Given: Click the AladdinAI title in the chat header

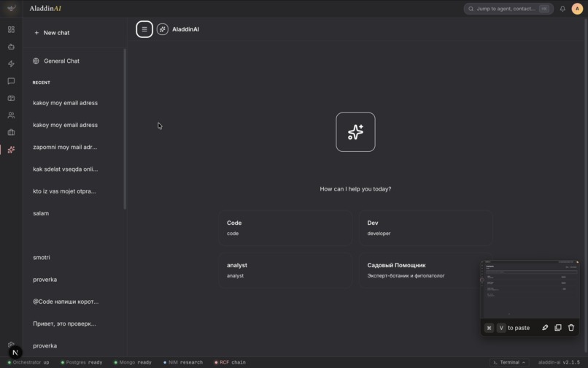Looking at the screenshot, I should coord(185,29).
